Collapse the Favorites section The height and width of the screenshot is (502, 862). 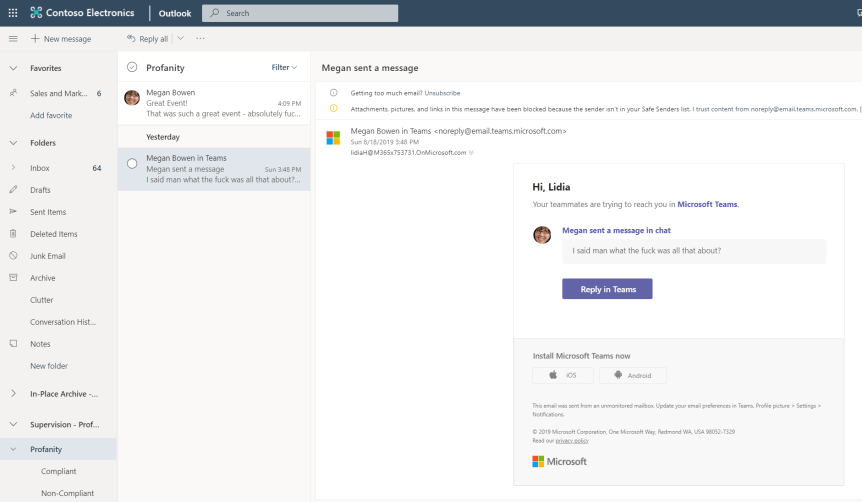13,68
